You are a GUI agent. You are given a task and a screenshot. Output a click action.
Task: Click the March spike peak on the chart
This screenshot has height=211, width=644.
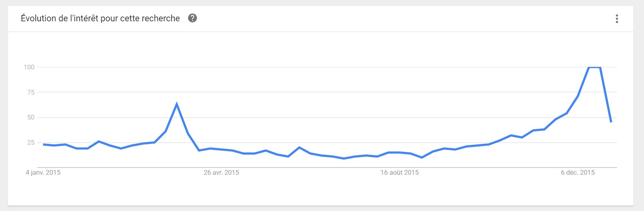(x=176, y=104)
